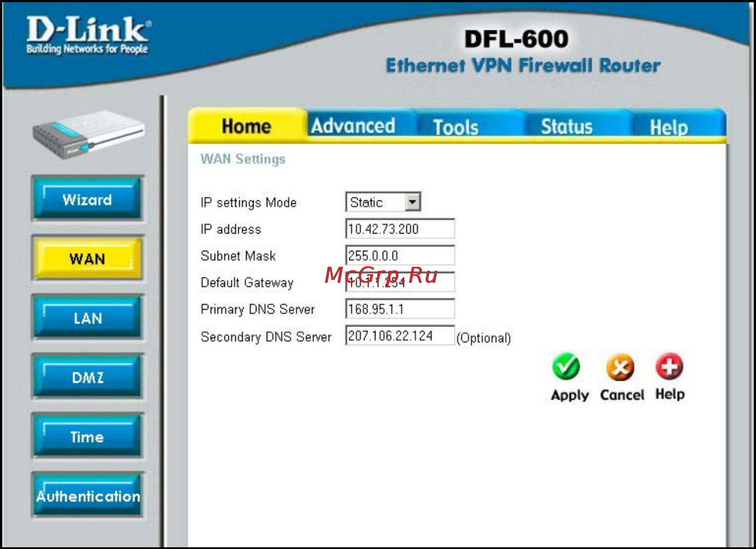Click the Default Gateway input field
The image size is (756, 549).
pyautogui.click(x=400, y=282)
